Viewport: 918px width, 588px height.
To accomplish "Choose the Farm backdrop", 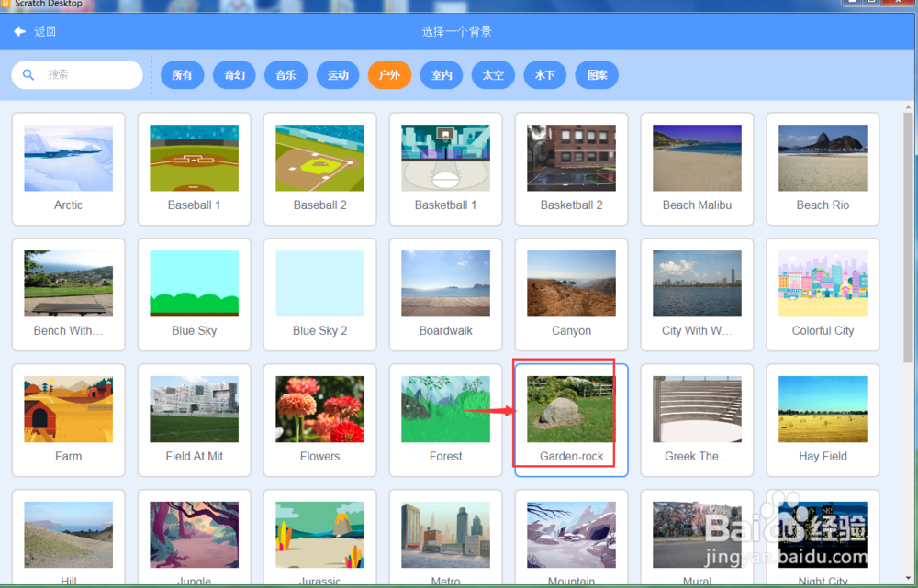I will point(69,420).
